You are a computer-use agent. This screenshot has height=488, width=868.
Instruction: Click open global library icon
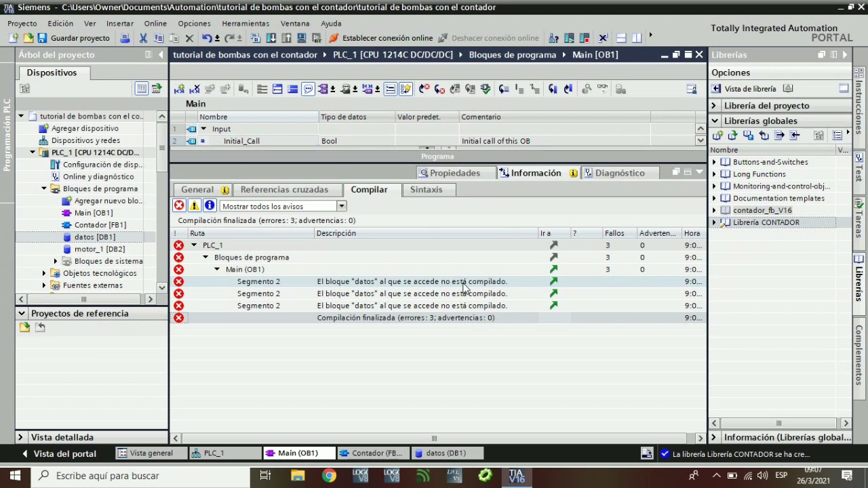tap(732, 136)
